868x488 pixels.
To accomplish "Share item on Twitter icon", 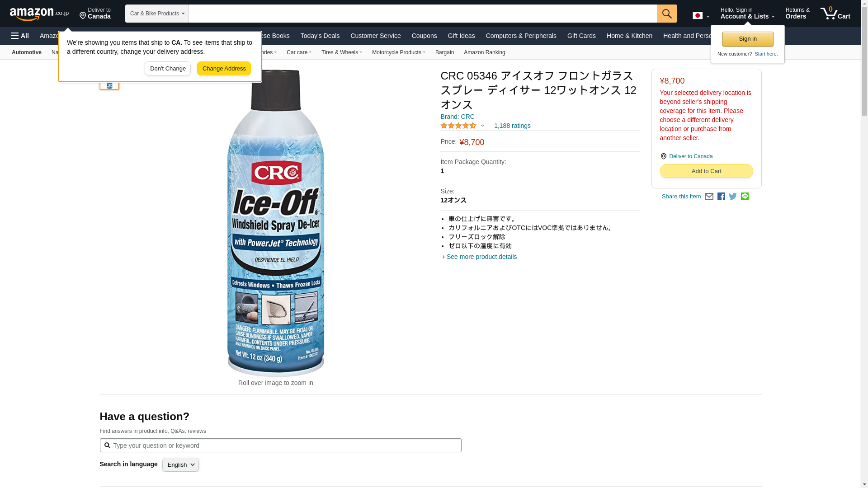I will point(733,197).
